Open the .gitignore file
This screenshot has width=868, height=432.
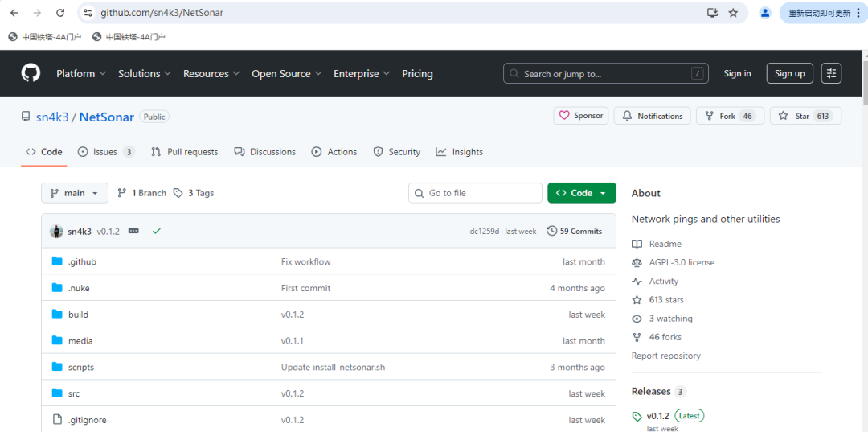[87, 420]
